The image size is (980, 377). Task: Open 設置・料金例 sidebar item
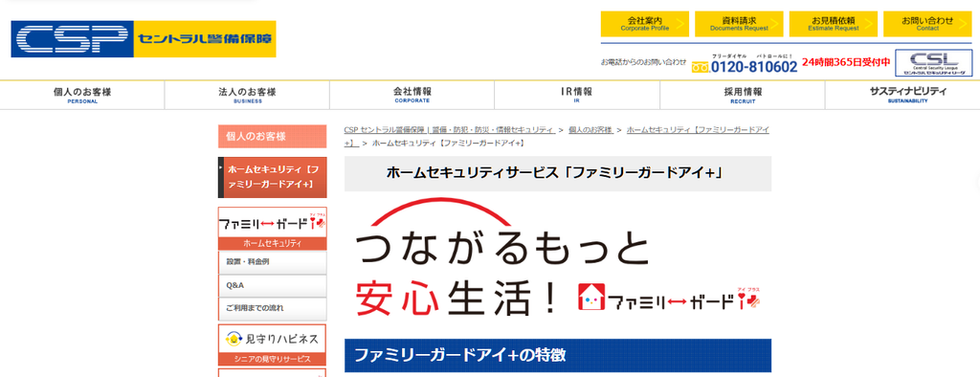pyautogui.click(x=272, y=262)
